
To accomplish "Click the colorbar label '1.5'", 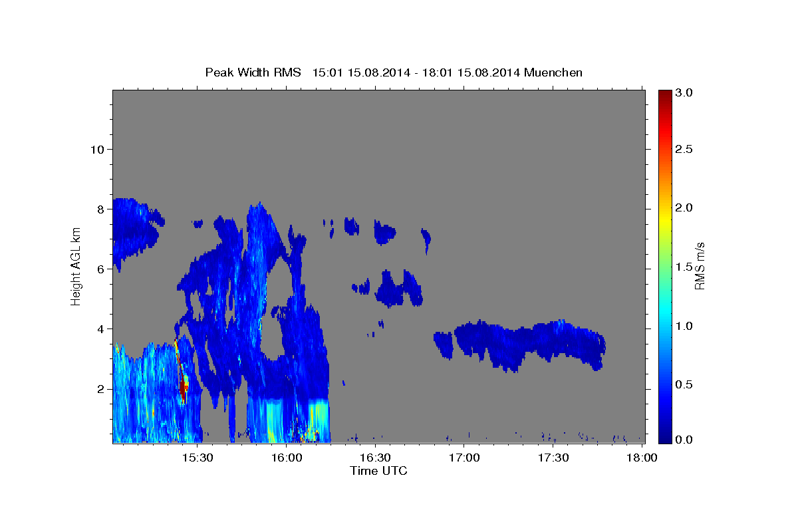I will click(683, 267).
